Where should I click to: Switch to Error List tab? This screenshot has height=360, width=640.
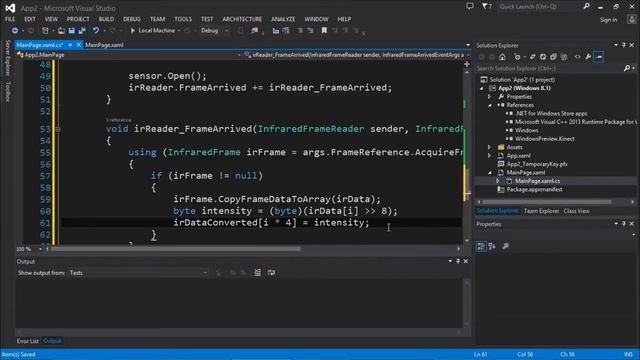(27, 341)
